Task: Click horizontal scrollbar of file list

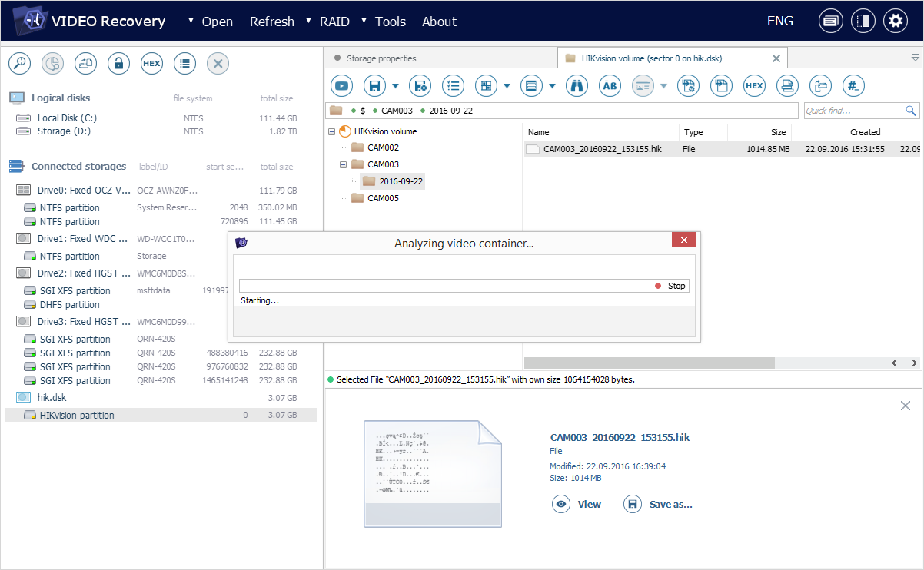Action: pyautogui.click(x=650, y=363)
